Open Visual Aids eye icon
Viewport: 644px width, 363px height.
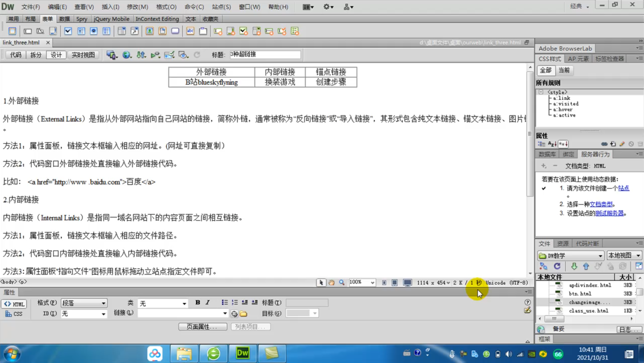[x=183, y=55]
